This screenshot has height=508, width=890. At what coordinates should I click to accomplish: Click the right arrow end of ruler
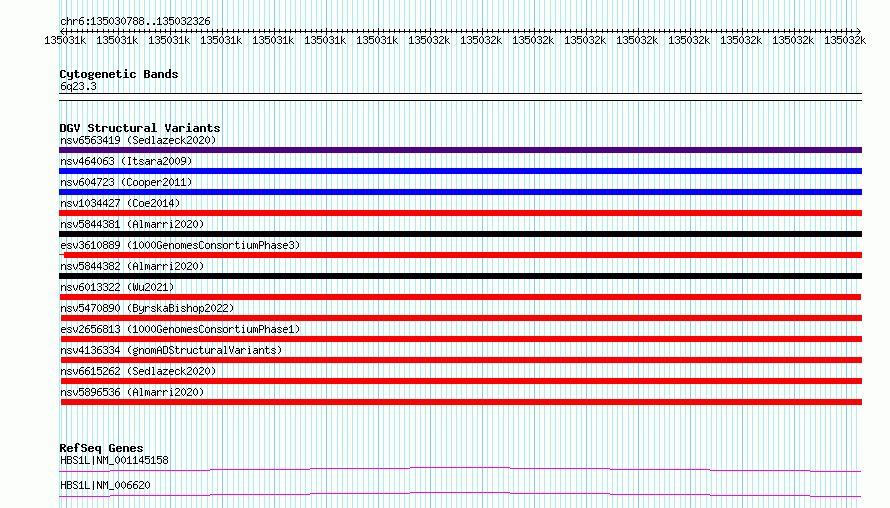[858, 31]
